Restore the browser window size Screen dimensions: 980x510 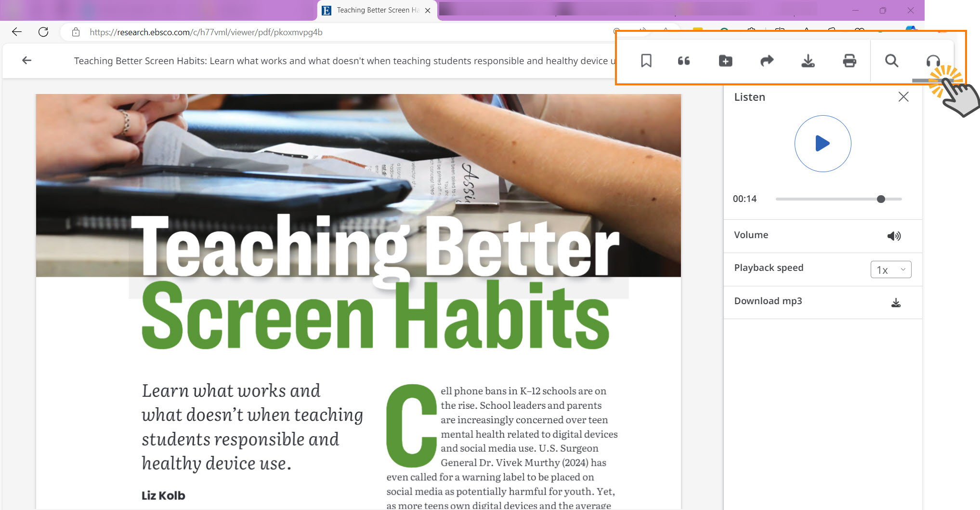[883, 10]
